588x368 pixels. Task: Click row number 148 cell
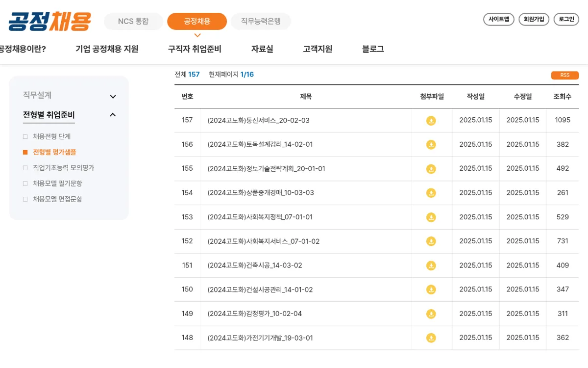pos(187,338)
